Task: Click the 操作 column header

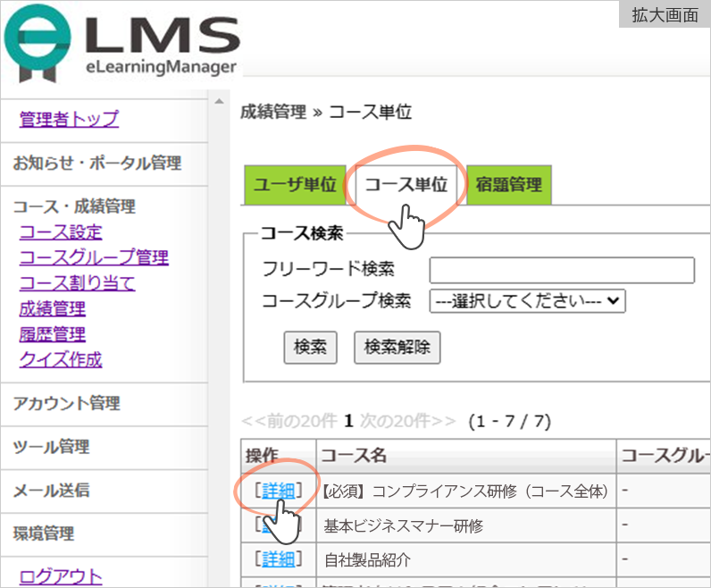Action: [x=279, y=456]
